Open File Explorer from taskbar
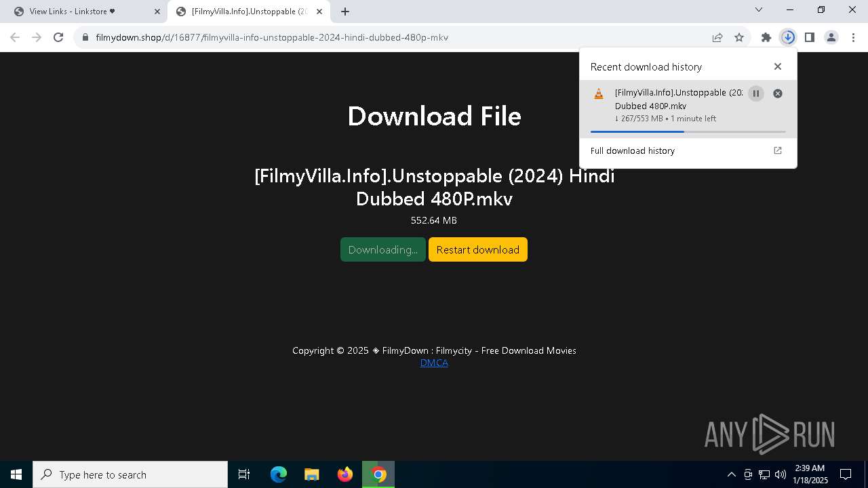This screenshot has height=488, width=868. point(311,474)
